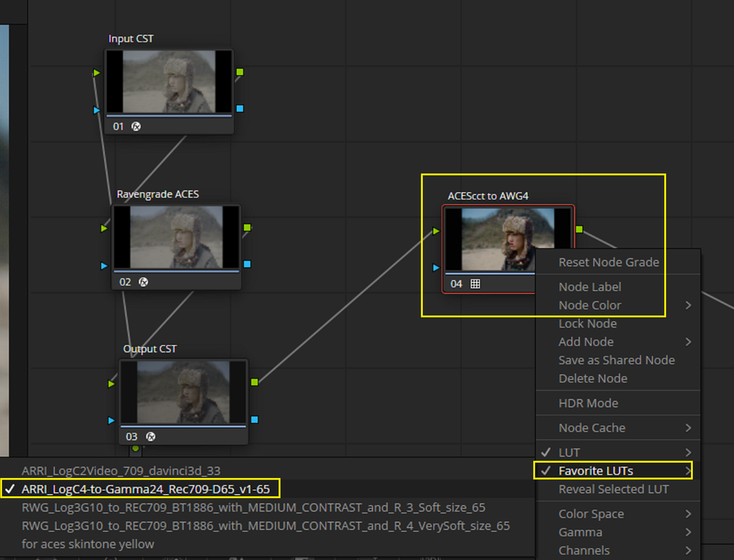Expand the Channels submenu

[618, 551]
